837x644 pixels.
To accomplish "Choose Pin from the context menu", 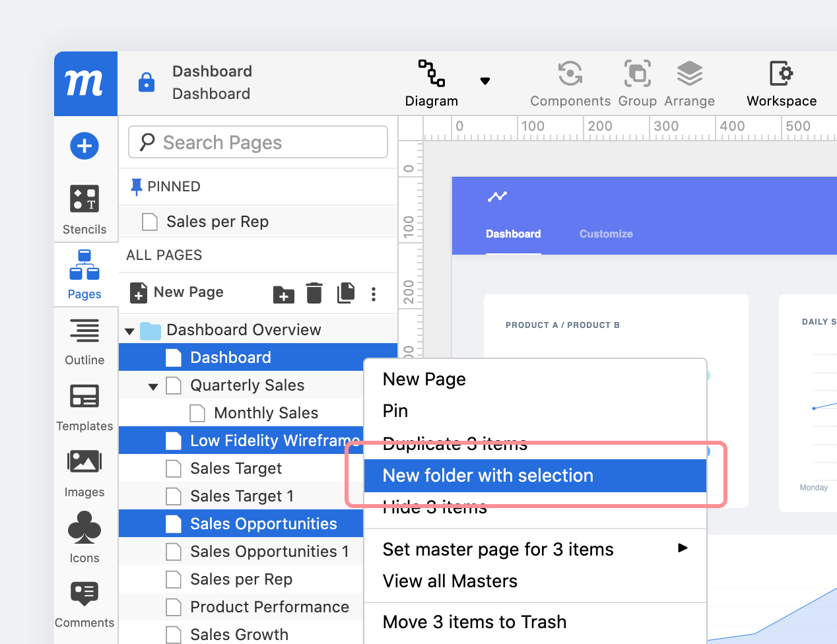I will [395, 410].
